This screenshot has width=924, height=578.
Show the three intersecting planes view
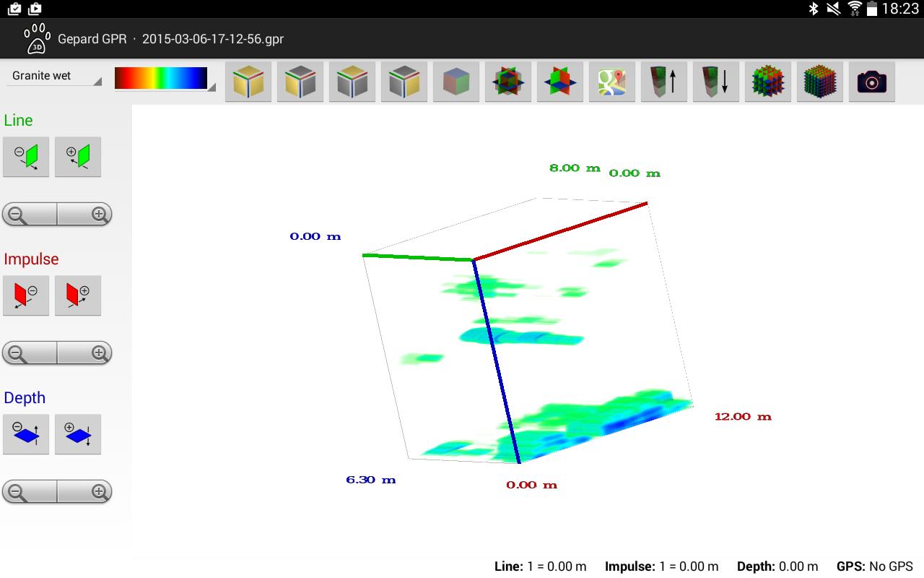pos(560,81)
